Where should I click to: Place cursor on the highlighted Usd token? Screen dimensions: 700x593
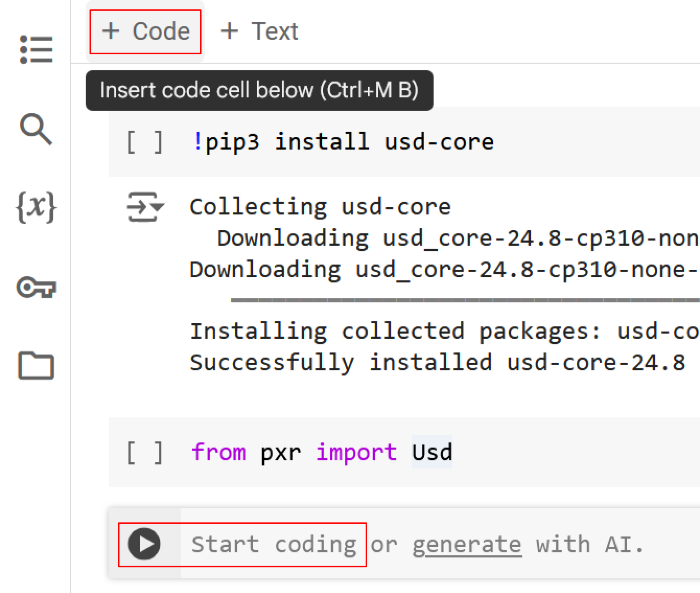tap(432, 453)
